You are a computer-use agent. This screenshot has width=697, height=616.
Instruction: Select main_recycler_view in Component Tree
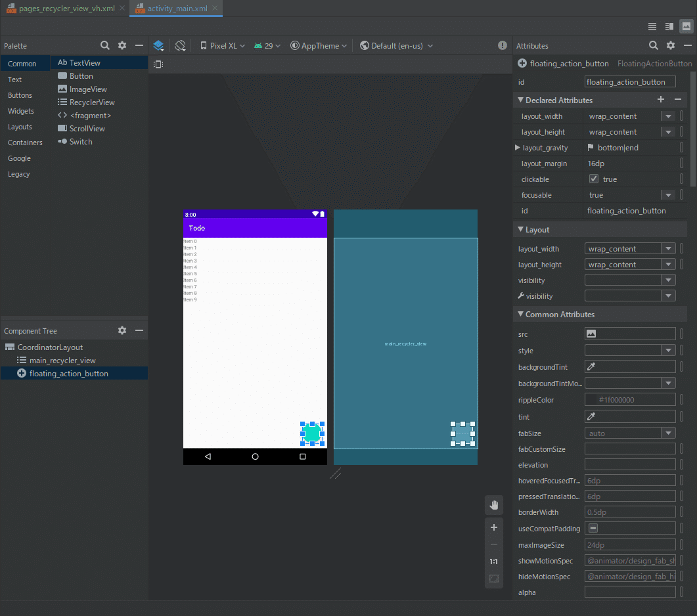[x=62, y=361]
